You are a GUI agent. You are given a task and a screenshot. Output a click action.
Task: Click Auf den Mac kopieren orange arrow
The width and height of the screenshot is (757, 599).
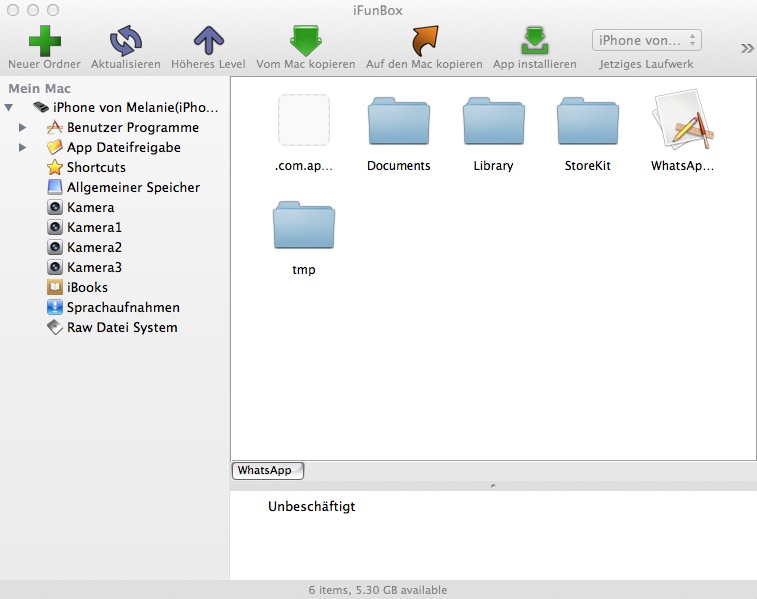tap(424, 41)
